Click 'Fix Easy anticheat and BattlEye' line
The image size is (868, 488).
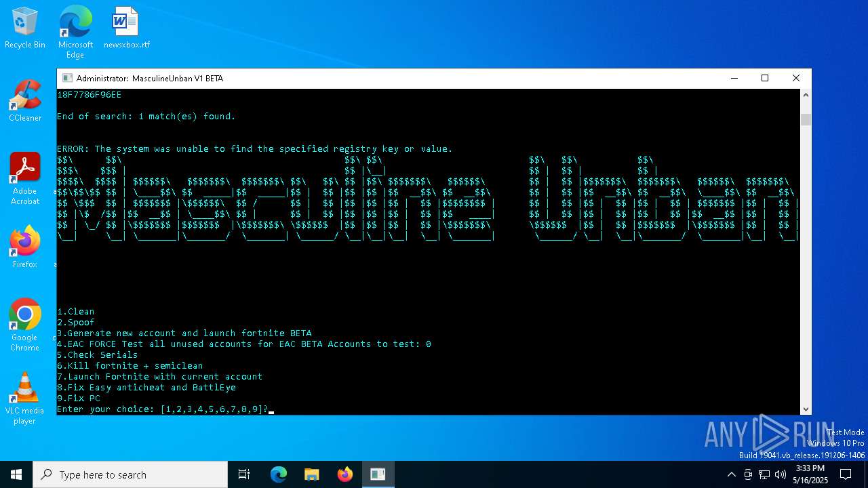click(x=146, y=388)
